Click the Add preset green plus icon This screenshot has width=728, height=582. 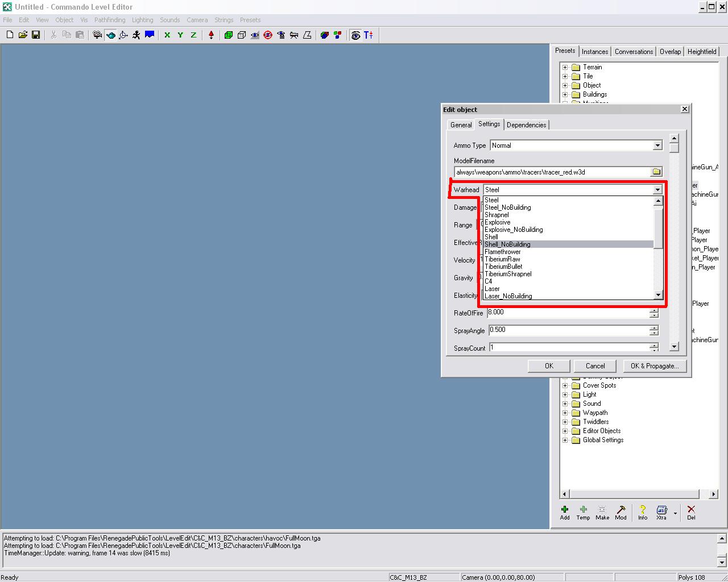coord(565,510)
